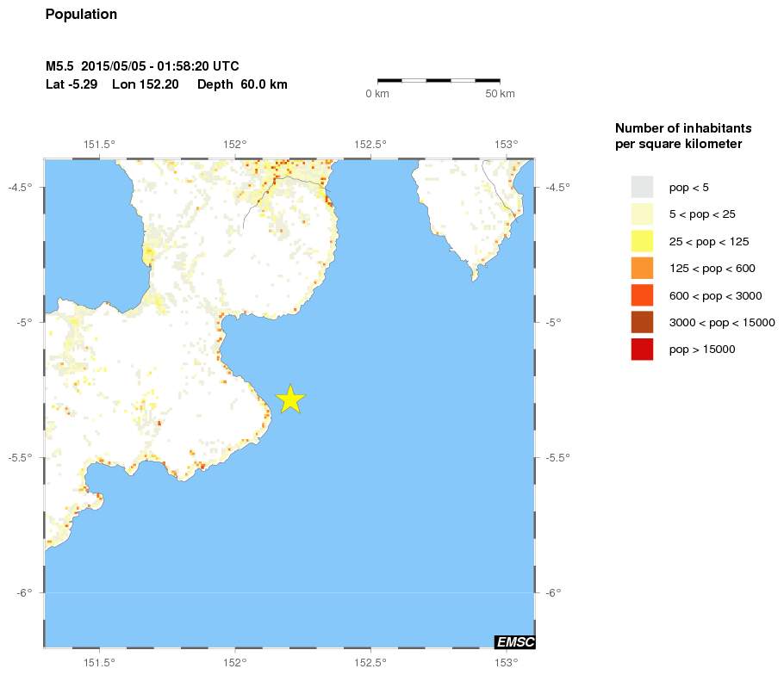The height and width of the screenshot is (675, 784).
Task: Click the 'Population' title text
Action: point(81,15)
